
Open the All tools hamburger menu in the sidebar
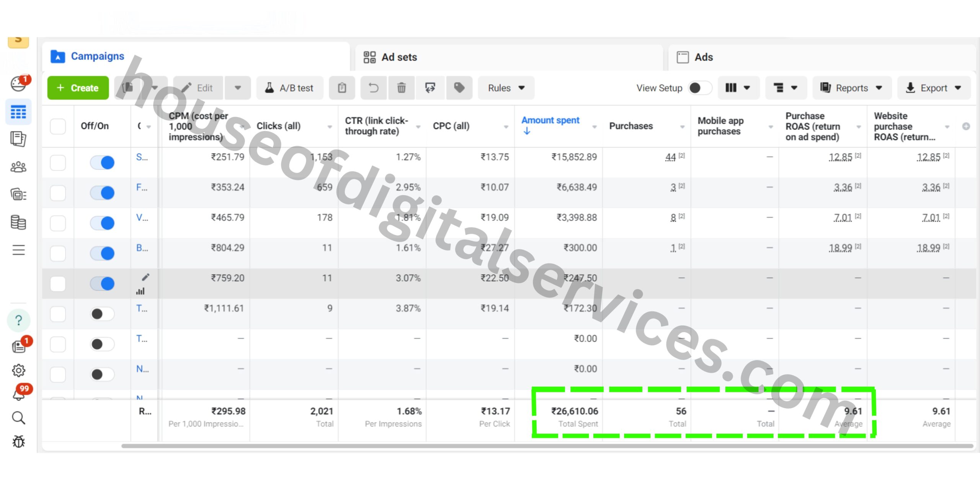[18, 250]
